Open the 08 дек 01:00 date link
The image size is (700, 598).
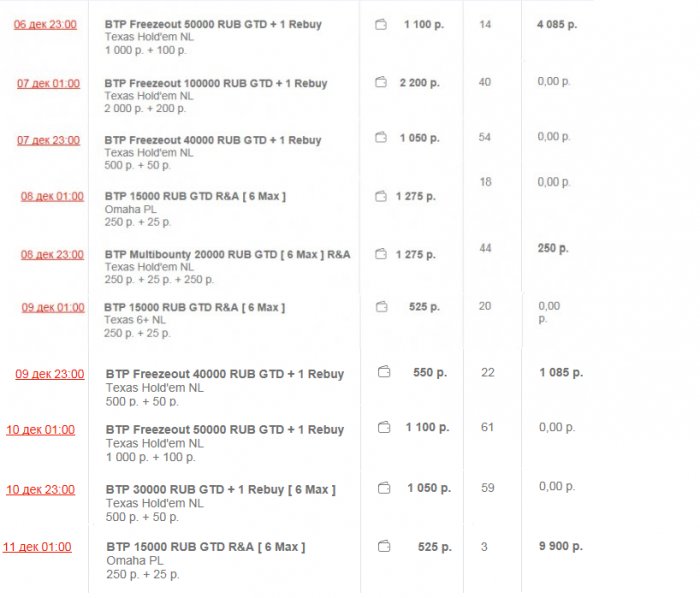point(52,196)
